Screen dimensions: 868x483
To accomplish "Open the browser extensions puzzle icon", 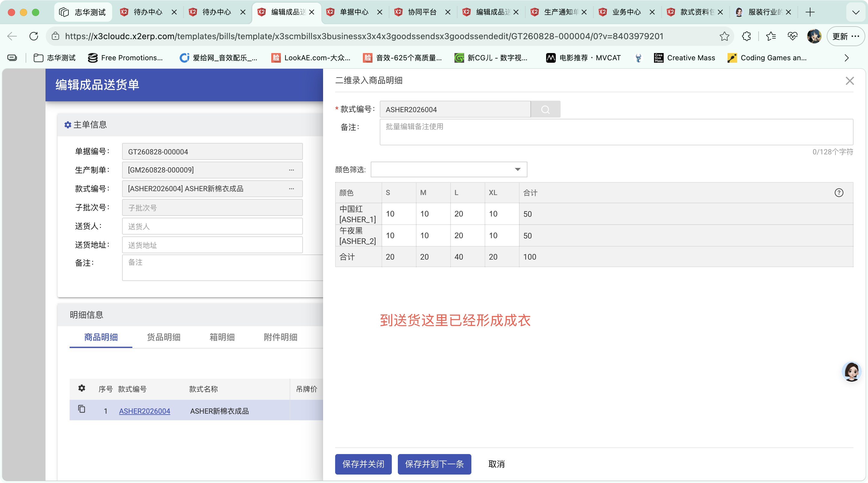I will pos(746,36).
